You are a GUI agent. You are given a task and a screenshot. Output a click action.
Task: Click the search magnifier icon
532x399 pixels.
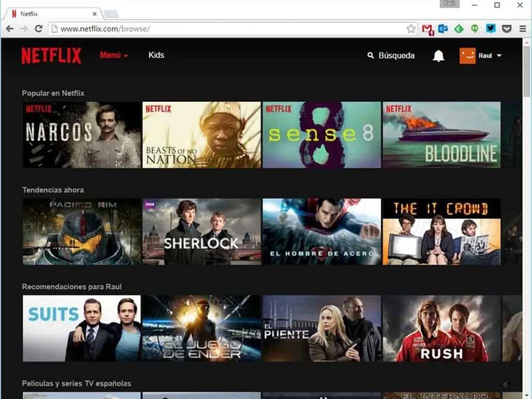click(371, 56)
